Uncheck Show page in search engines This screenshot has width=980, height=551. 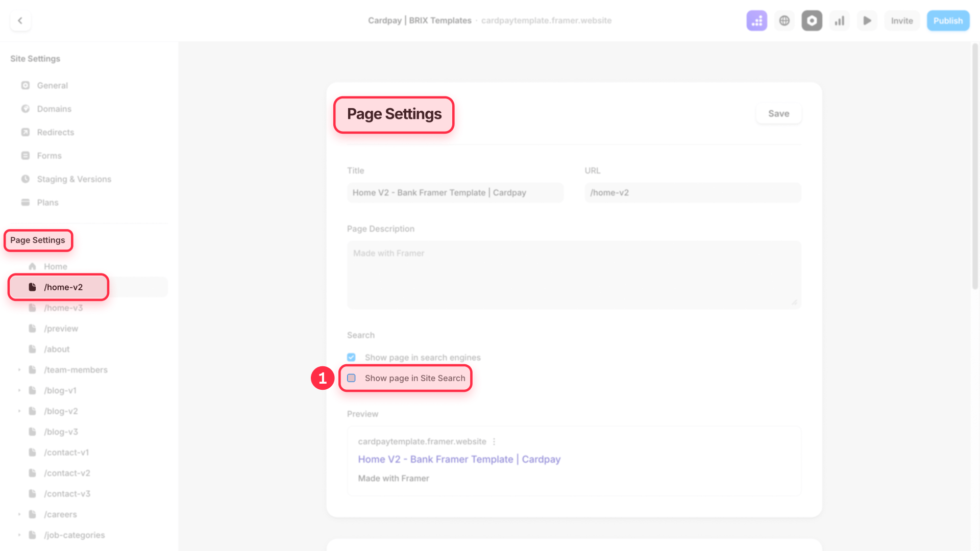[x=351, y=357]
